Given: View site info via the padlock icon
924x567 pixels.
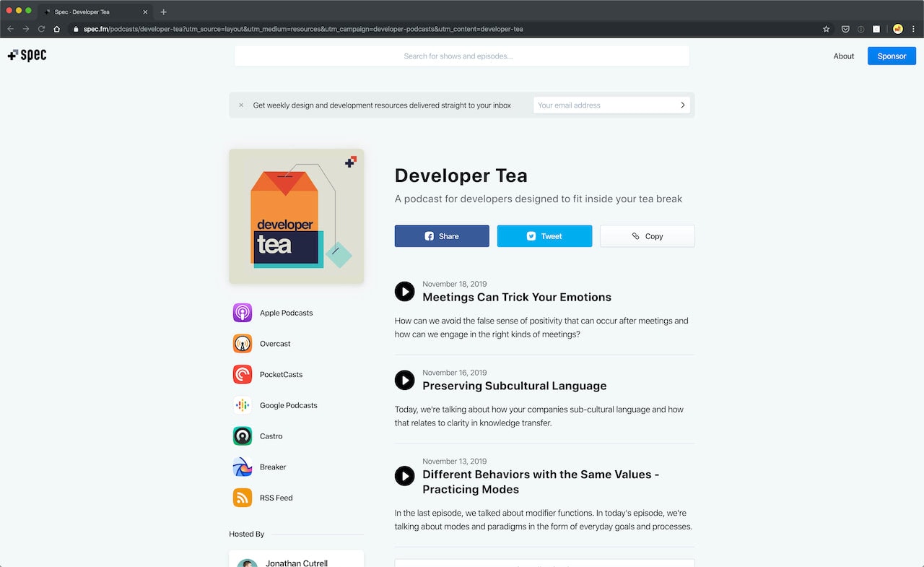Looking at the screenshot, I should pos(75,29).
